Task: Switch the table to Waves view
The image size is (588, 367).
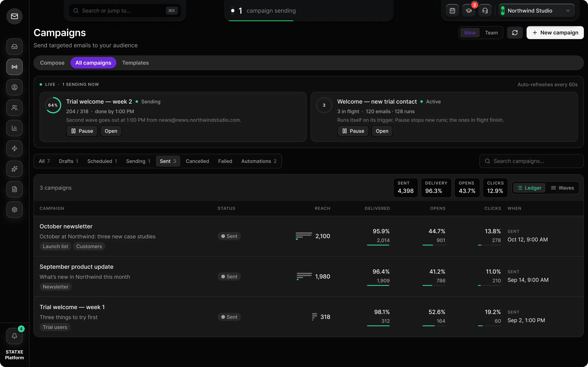Action: [x=562, y=188]
